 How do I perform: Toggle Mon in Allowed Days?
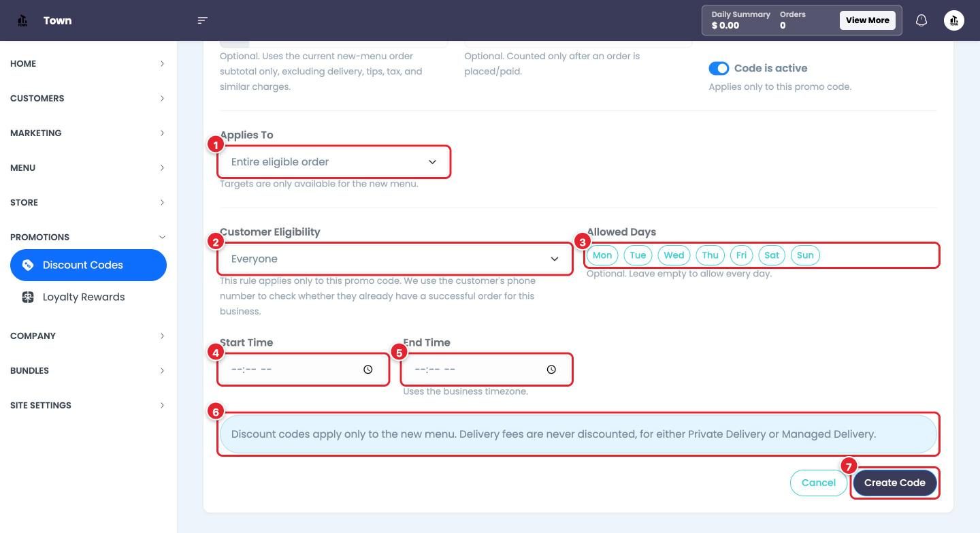602,255
